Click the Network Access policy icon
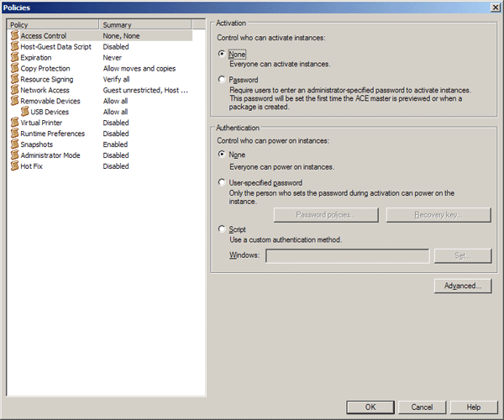The width and height of the screenshot is (504, 420). 14,91
